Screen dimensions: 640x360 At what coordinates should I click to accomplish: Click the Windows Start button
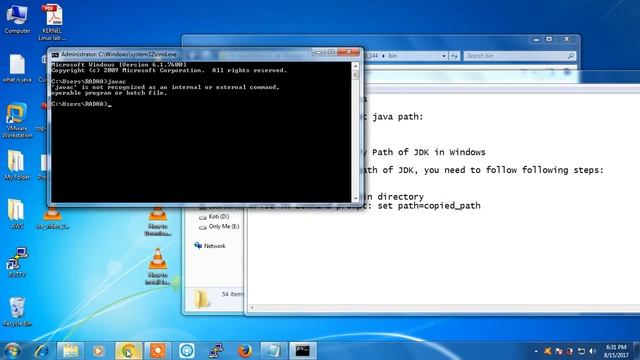pos(12,351)
